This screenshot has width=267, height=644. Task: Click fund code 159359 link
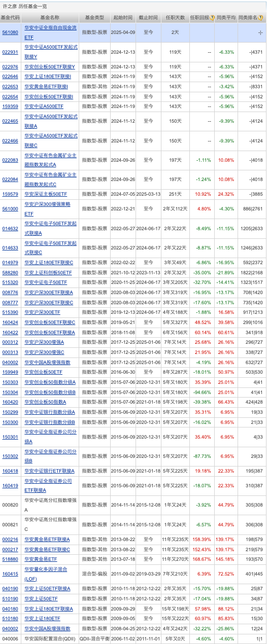coord(10,106)
